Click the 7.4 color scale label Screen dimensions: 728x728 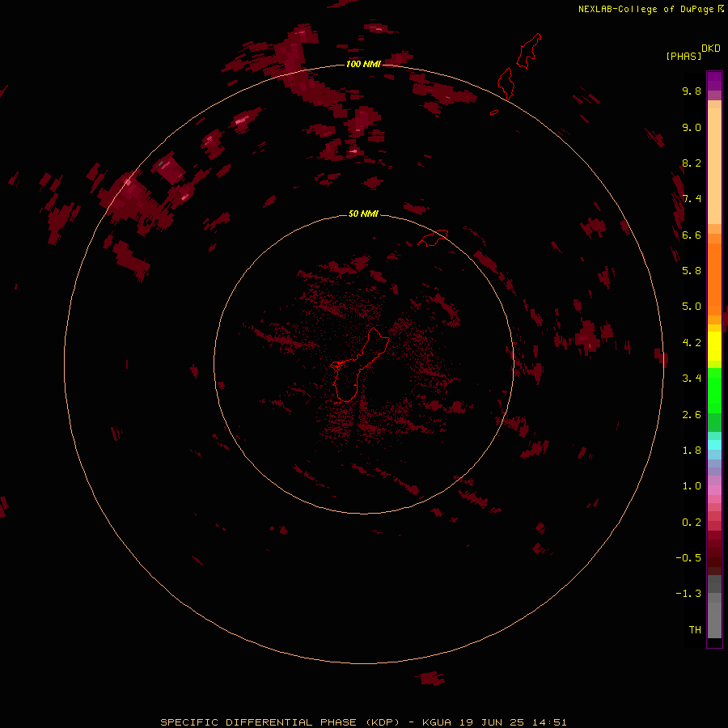tap(692, 199)
